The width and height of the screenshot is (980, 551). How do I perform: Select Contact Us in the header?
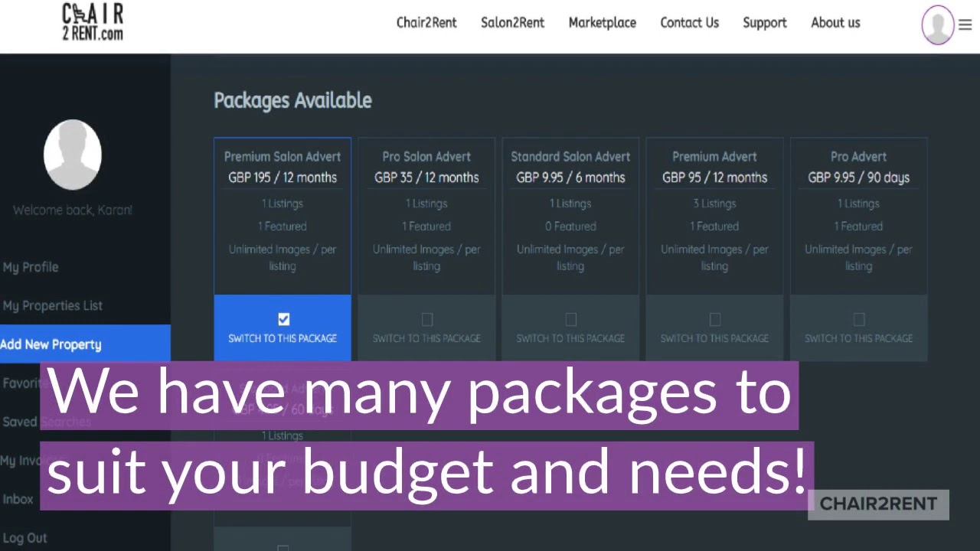pyautogui.click(x=689, y=22)
